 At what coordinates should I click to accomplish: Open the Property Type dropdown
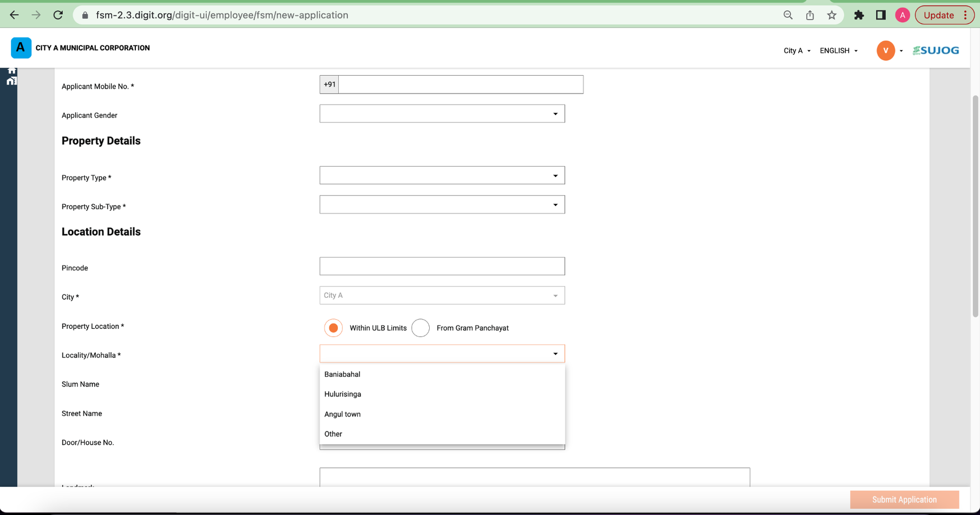tap(442, 176)
